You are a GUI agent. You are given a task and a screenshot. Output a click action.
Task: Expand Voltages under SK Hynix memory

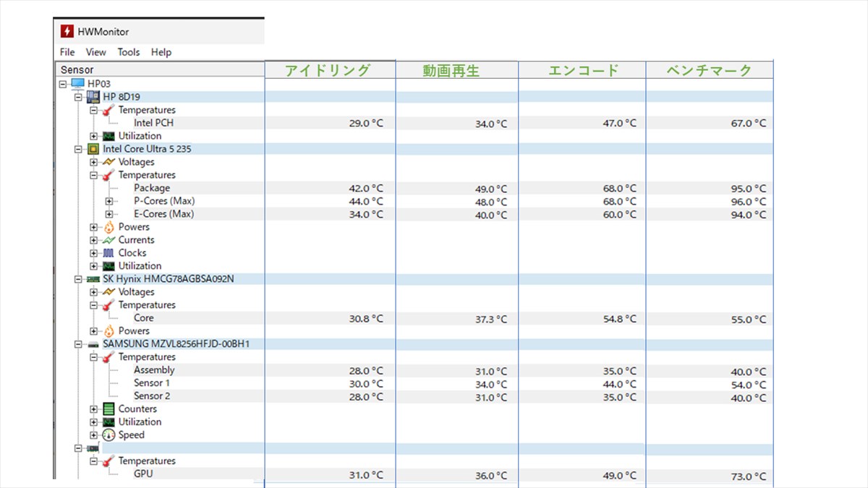(x=93, y=292)
